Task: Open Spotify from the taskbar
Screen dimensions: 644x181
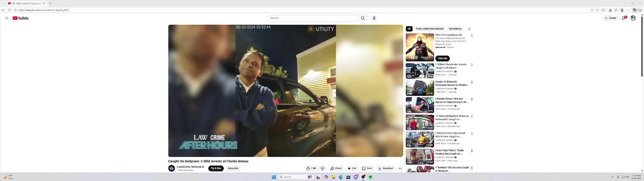Action: tap(371, 177)
